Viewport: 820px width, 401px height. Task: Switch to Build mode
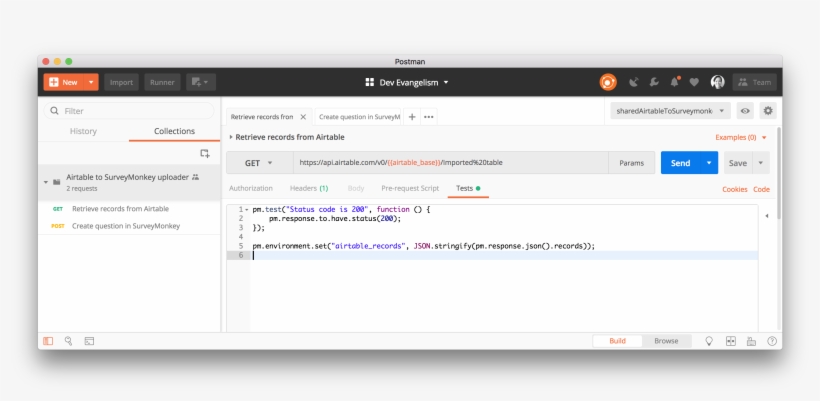(x=617, y=341)
